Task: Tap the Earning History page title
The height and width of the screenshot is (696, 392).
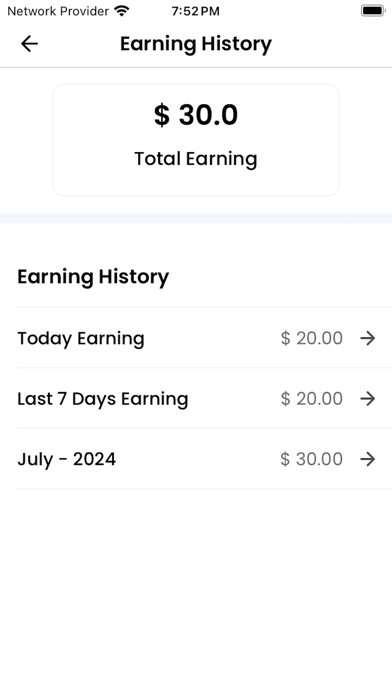Action: click(x=196, y=44)
